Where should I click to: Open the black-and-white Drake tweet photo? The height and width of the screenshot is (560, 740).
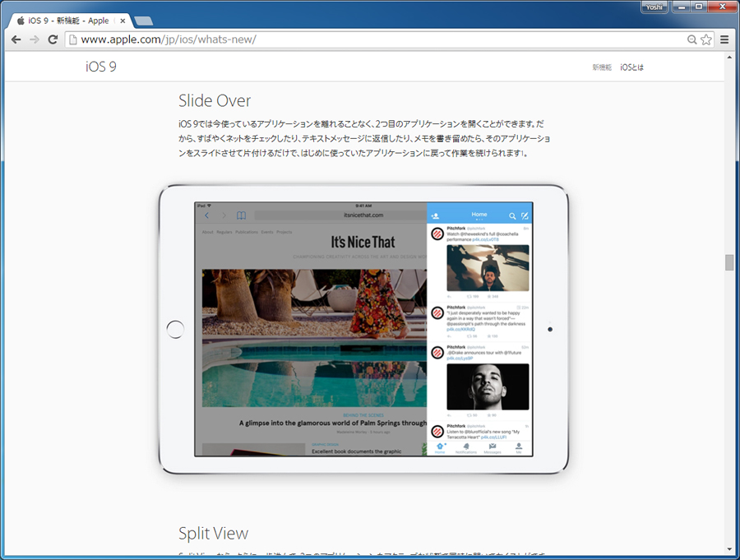[488, 386]
